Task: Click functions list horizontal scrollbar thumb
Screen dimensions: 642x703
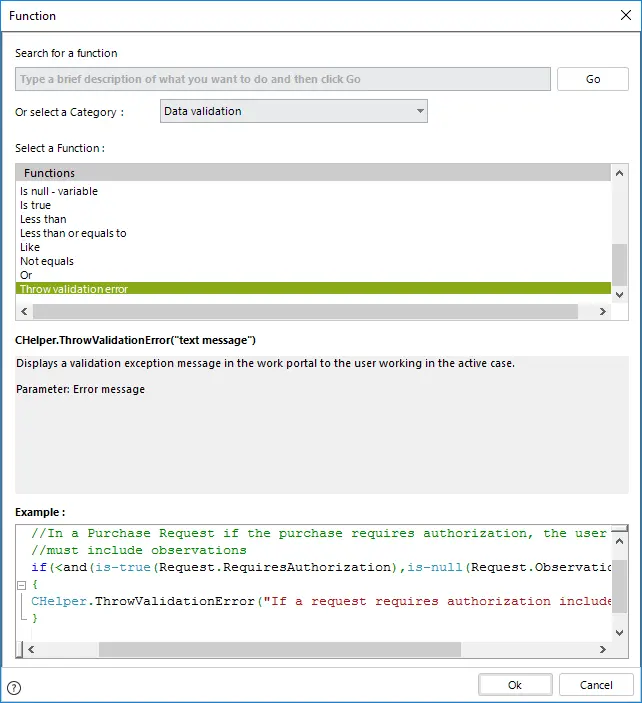Action: tap(305, 311)
